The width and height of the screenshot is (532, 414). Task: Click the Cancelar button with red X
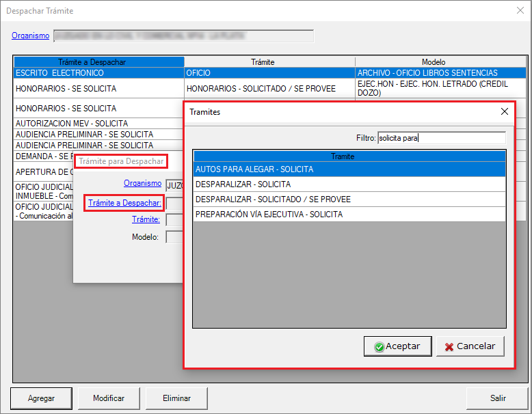470,346
